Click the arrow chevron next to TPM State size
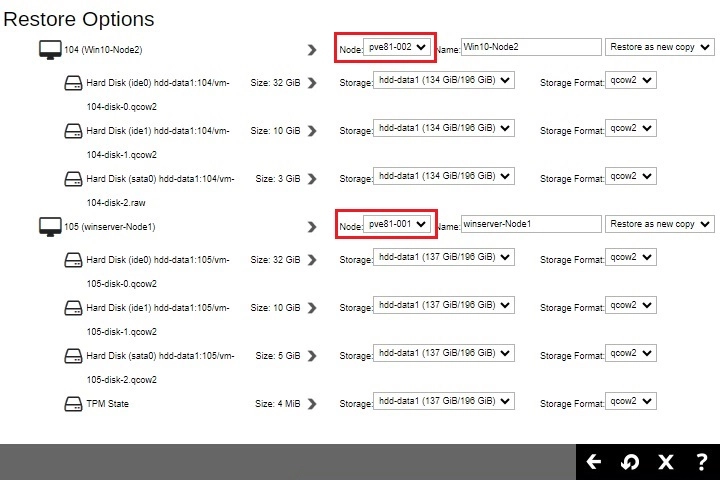 (312, 404)
